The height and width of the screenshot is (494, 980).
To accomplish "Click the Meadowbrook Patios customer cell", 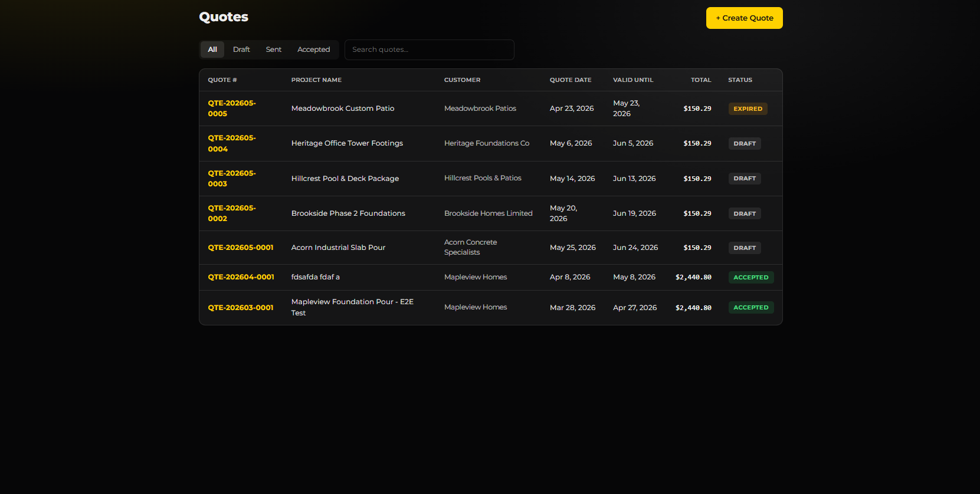I will pyautogui.click(x=480, y=108).
